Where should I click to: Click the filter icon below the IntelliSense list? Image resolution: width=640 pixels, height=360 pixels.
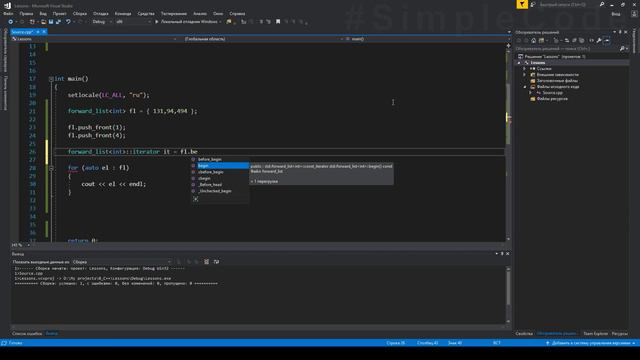click(x=196, y=199)
